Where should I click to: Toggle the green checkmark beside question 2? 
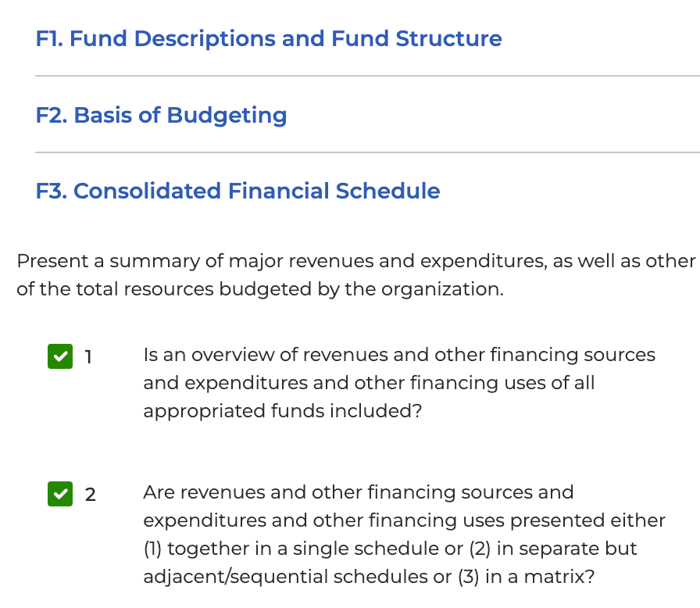[x=59, y=494]
